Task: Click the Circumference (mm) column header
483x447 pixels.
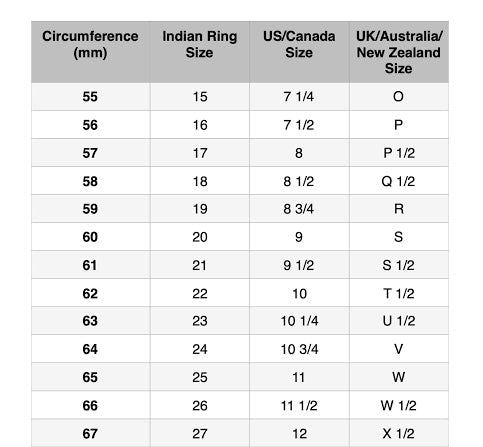Action: click(x=90, y=52)
